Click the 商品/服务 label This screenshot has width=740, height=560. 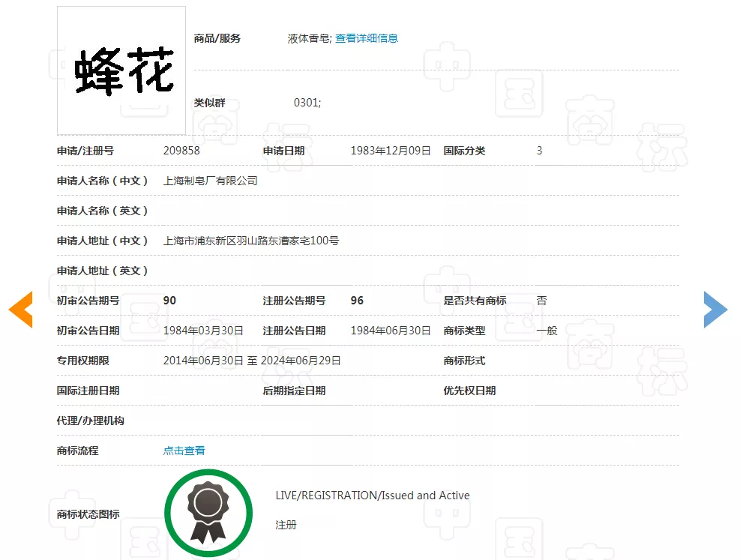(217, 38)
